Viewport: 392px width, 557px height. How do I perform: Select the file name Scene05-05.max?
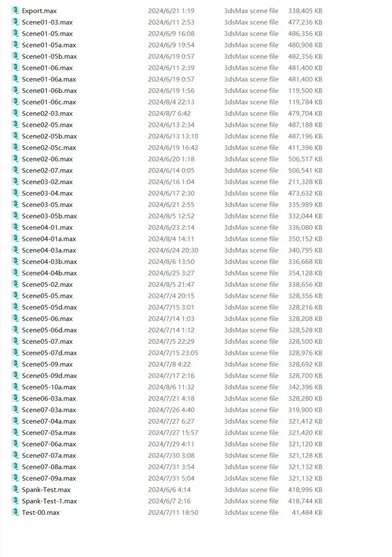pos(47,296)
